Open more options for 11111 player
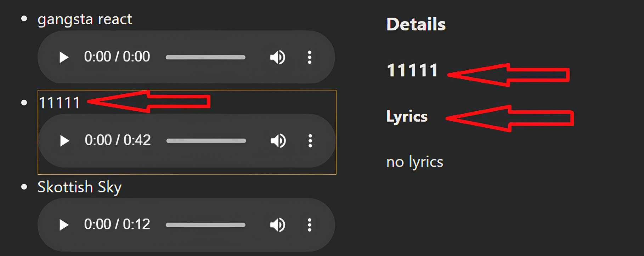 coord(310,141)
